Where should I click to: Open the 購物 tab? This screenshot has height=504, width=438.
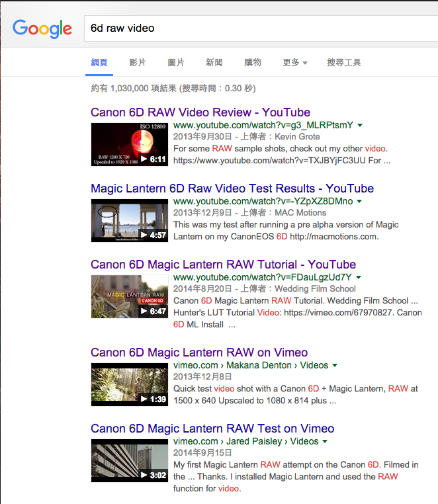(x=253, y=62)
